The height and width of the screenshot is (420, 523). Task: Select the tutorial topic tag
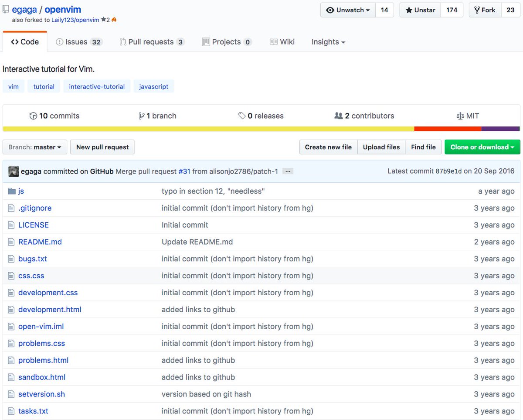(44, 86)
